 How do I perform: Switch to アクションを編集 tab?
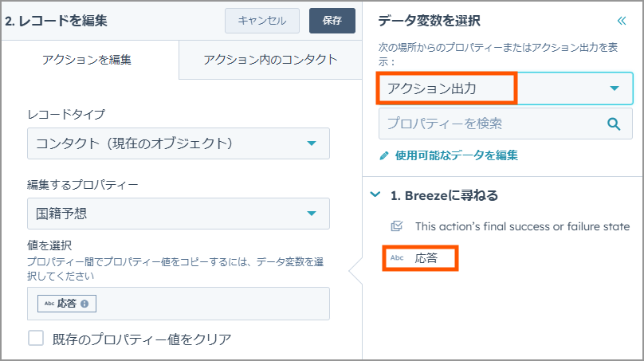(x=87, y=60)
